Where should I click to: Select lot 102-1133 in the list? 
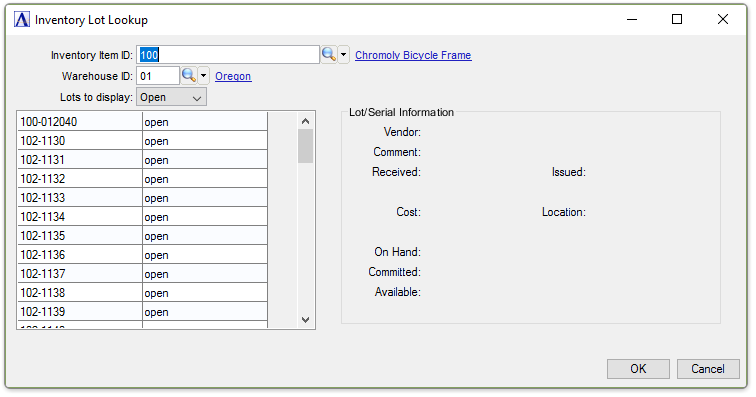click(80, 198)
